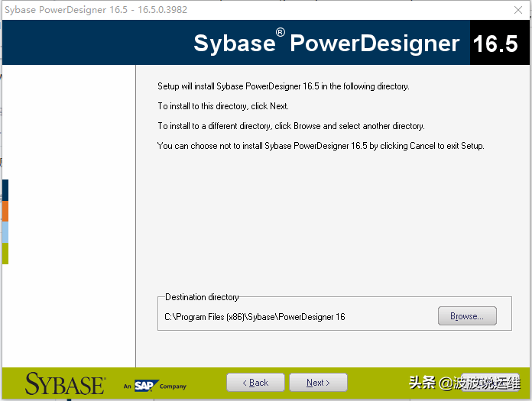Open the Browse directory dialog
The width and height of the screenshot is (532, 401).
point(467,316)
